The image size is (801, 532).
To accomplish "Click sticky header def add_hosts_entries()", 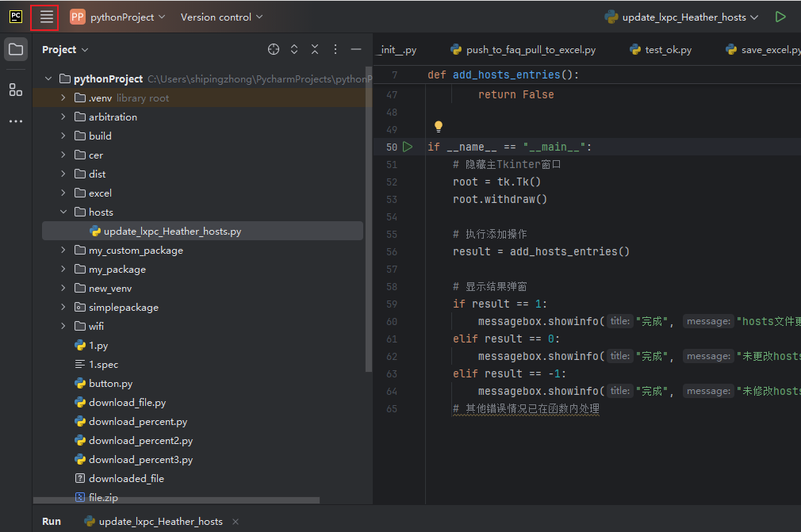I will click(x=503, y=75).
